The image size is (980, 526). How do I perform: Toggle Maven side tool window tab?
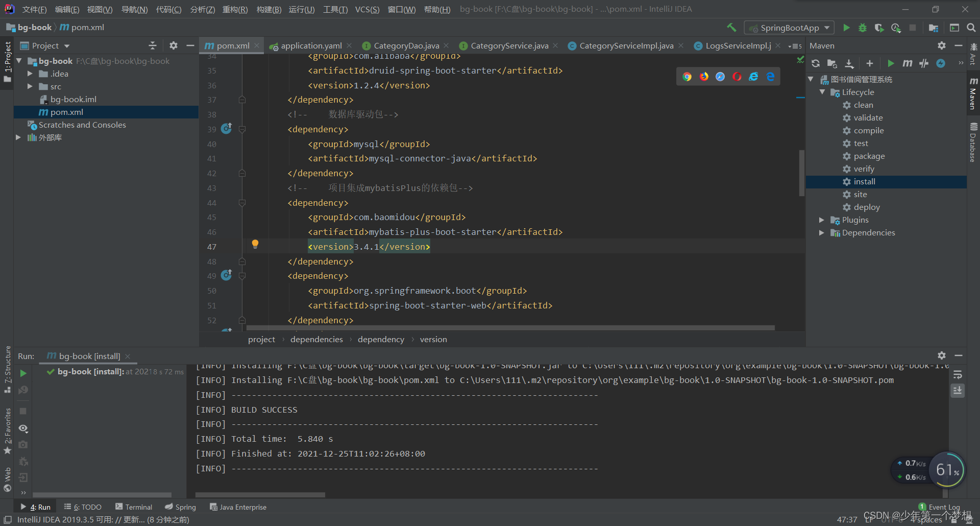coord(973,93)
